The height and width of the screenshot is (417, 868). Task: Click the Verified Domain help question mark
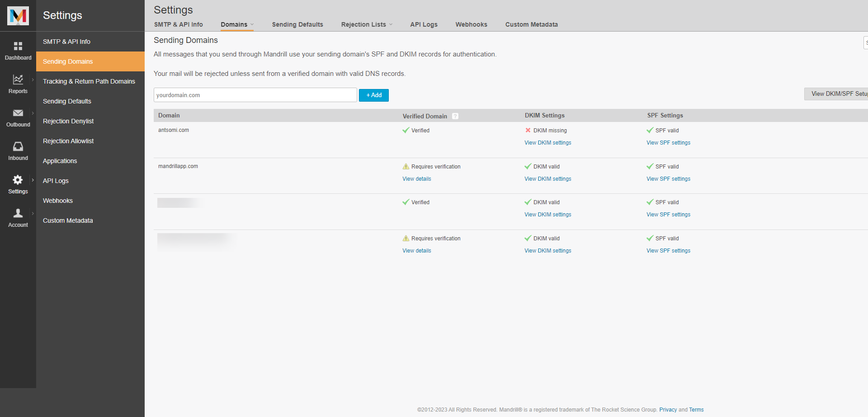pos(455,116)
